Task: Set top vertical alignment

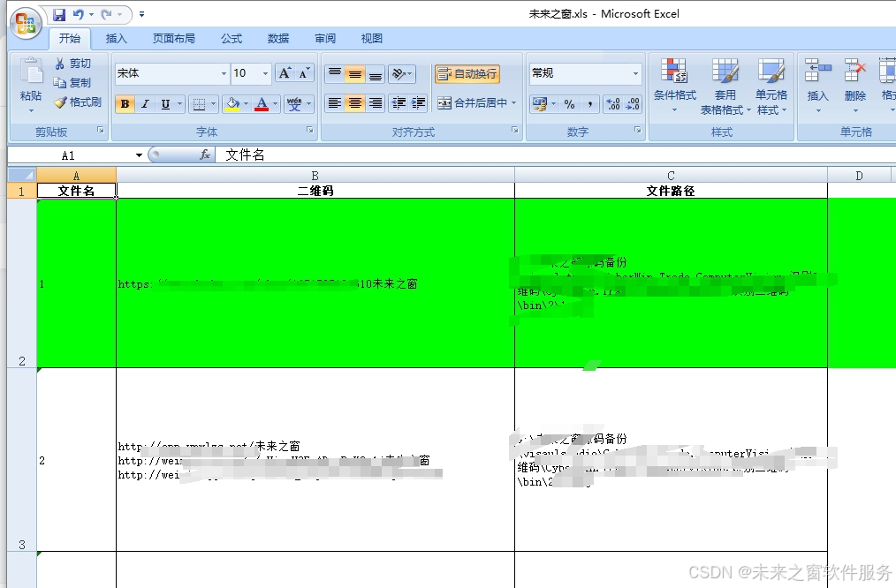Action: pos(335,73)
